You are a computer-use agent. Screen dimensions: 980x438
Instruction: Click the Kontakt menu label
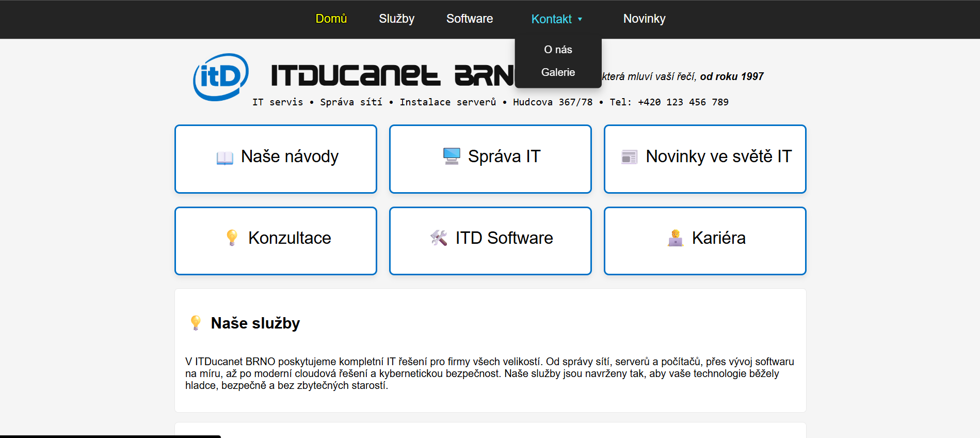click(551, 19)
